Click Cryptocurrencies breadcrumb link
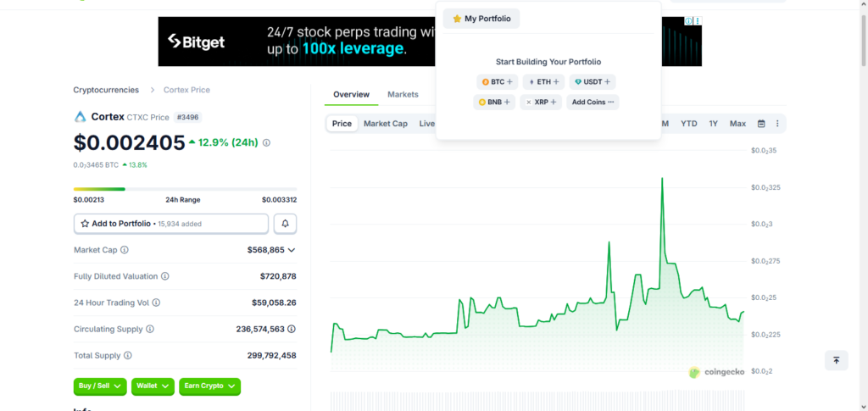Image resolution: width=868 pixels, height=411 pixels. (106, 90)
